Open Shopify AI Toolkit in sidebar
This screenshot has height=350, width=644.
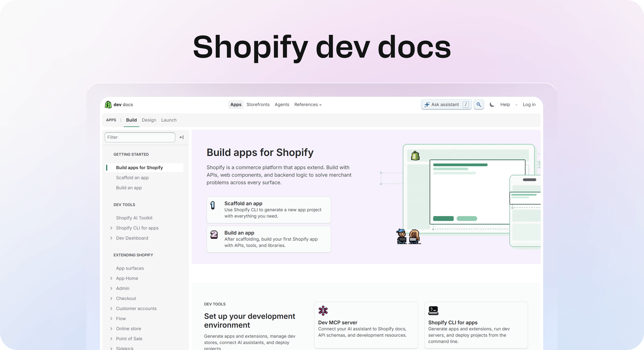134,218
